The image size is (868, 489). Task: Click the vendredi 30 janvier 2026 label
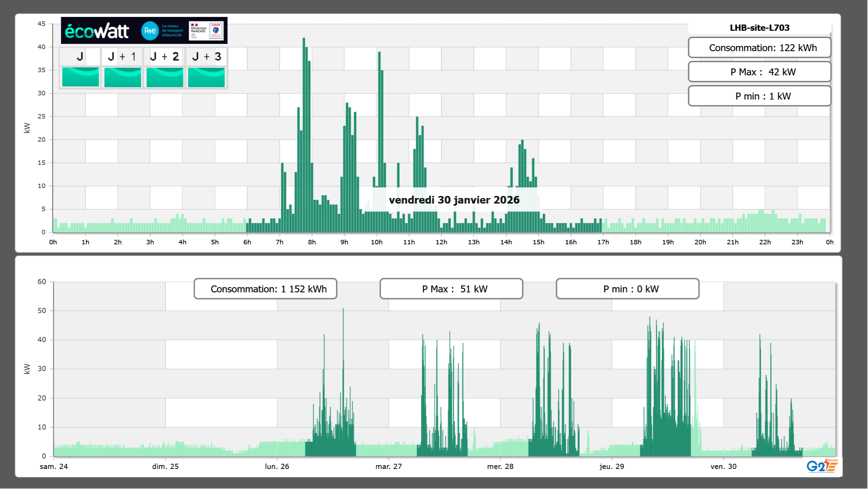[454, 200]
